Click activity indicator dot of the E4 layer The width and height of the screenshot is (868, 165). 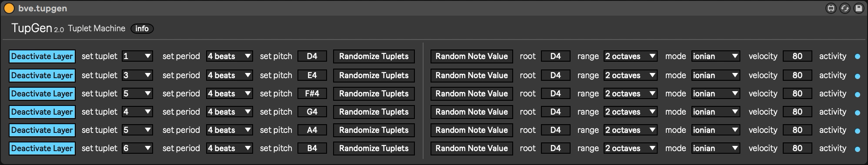(x=857, y=76)
